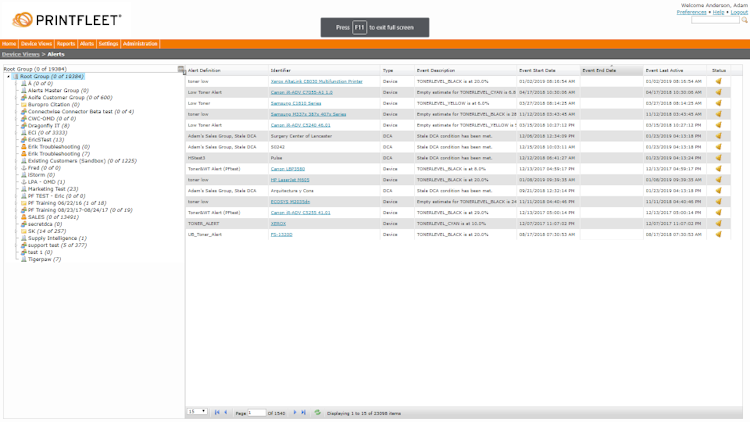Go to next page of alerts
Image resolution: width=750 pixels, height=422 pixels.
(x=295, y=412)
